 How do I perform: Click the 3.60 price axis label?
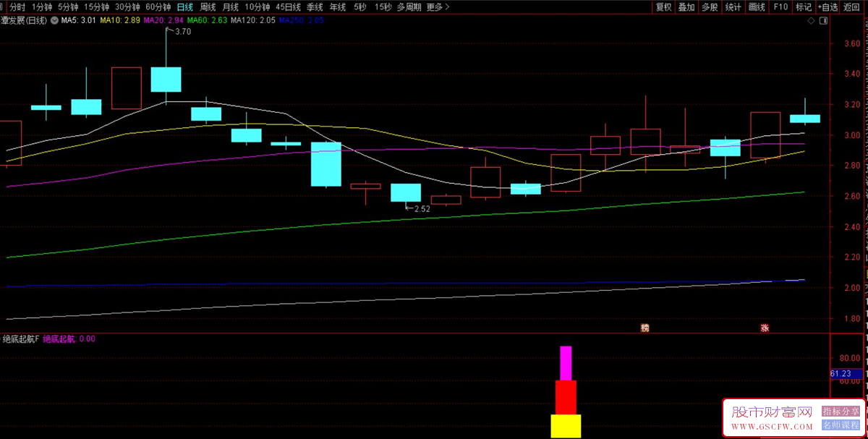pos(851,43)
